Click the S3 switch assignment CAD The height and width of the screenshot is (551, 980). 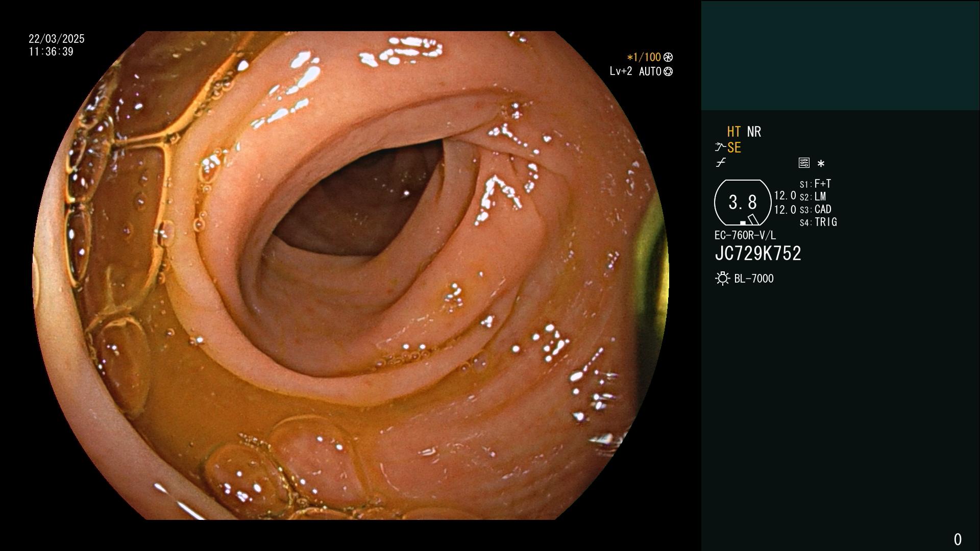(816, 209)
